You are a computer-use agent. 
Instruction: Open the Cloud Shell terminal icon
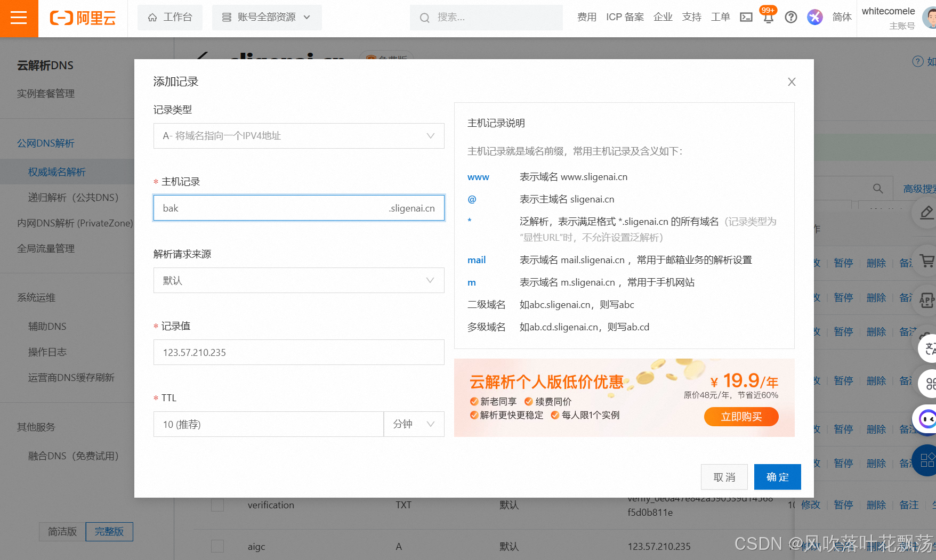point(746,17)
